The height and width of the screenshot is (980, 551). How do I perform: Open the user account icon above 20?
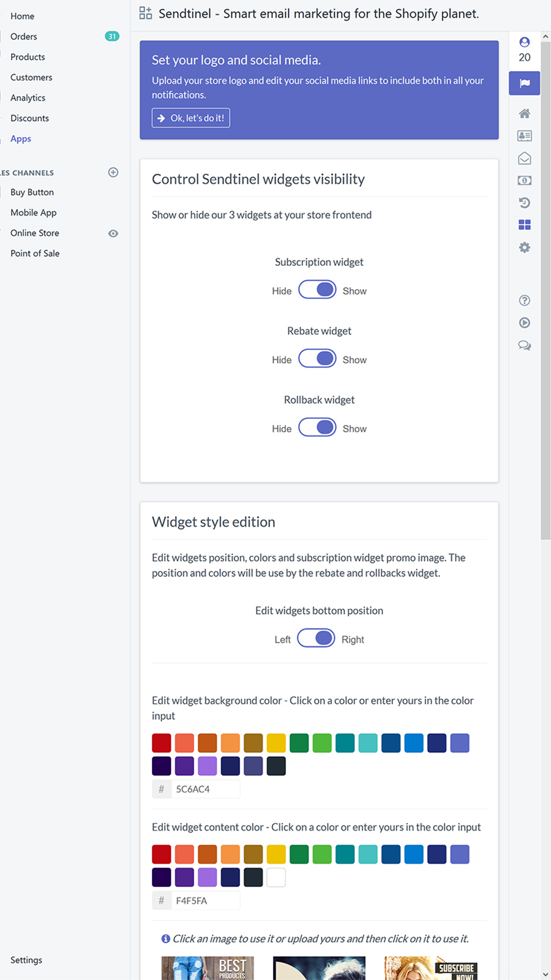coord(525,42)
